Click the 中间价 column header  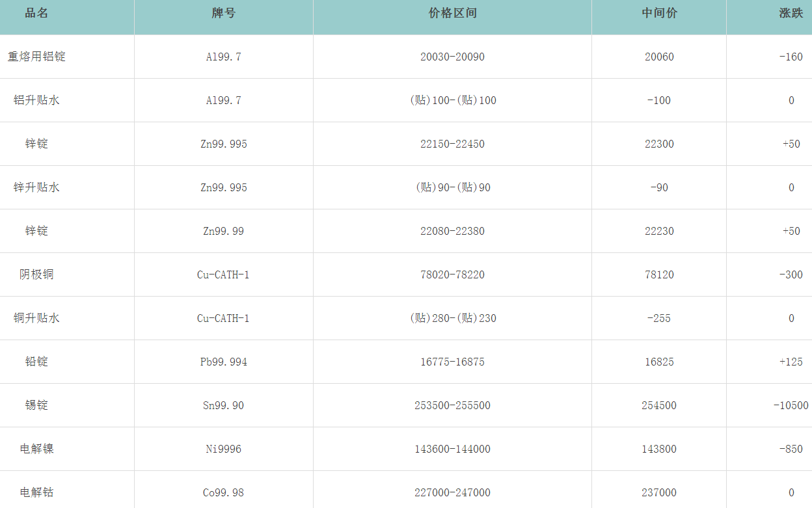659,14
